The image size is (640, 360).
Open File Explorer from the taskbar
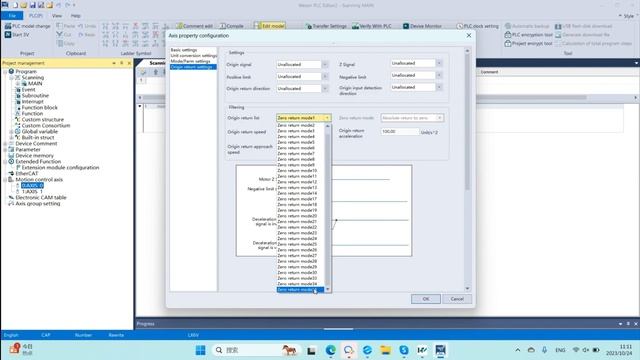pyautogui.click(x=385, y=350)
